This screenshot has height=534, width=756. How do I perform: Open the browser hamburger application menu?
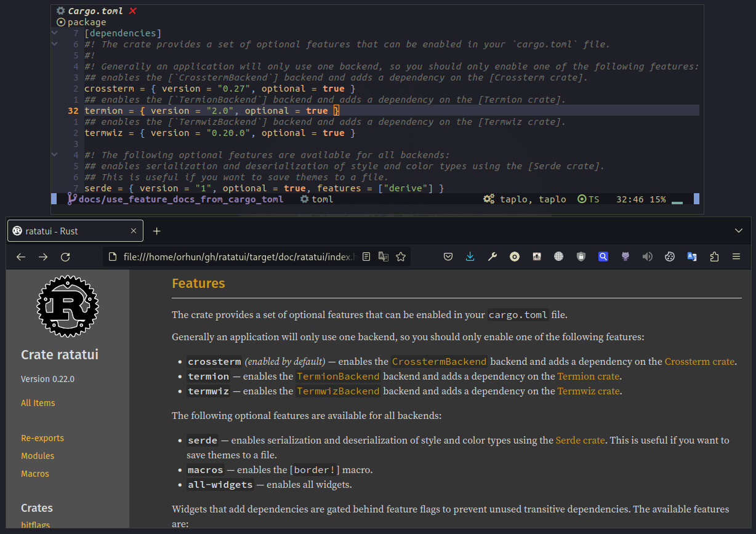click(736, 257)
